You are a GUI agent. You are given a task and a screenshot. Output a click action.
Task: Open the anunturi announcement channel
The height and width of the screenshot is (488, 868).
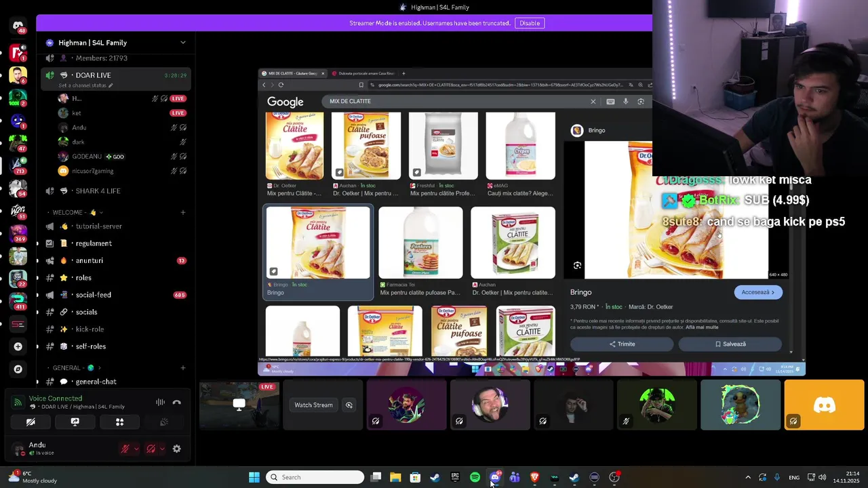115,261
